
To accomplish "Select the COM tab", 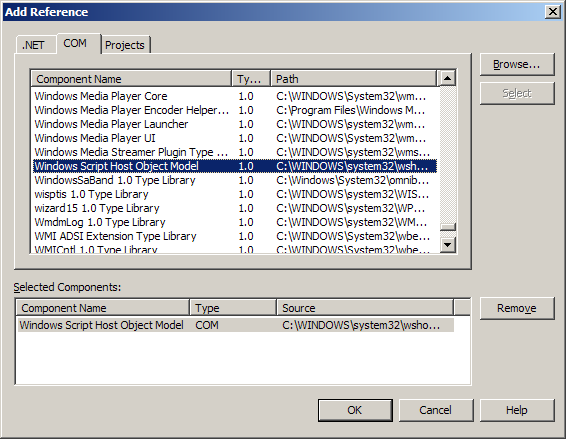I will click(78, 43).
